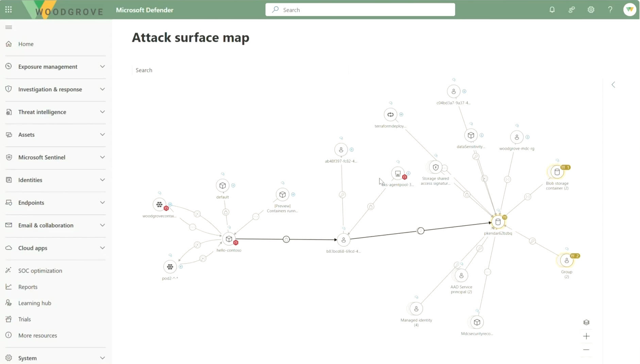Select the pod2 node icon
640x364 pixels.
[x=170, y=267]
